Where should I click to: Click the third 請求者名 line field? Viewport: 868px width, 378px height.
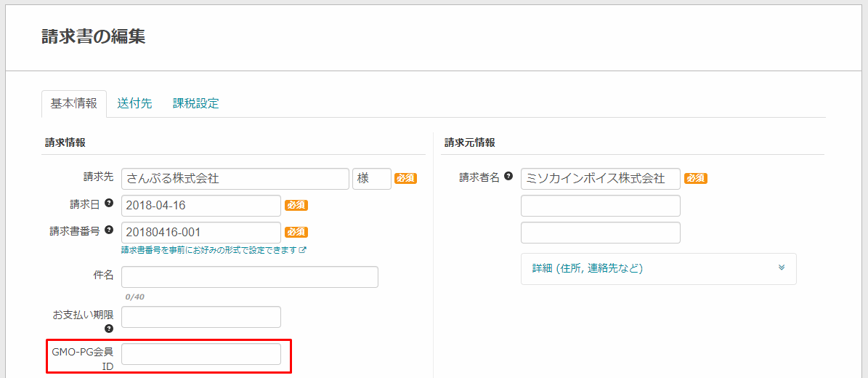point(601,233)
